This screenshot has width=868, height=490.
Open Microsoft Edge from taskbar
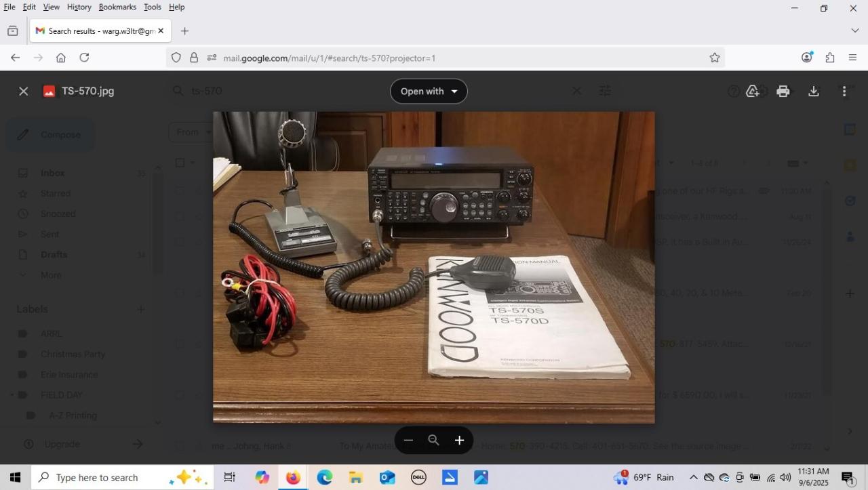tap(324, 478)
